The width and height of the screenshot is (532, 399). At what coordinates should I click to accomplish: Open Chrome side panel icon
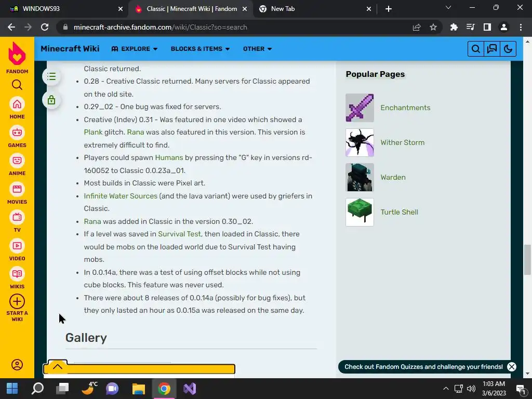[487, 27]
